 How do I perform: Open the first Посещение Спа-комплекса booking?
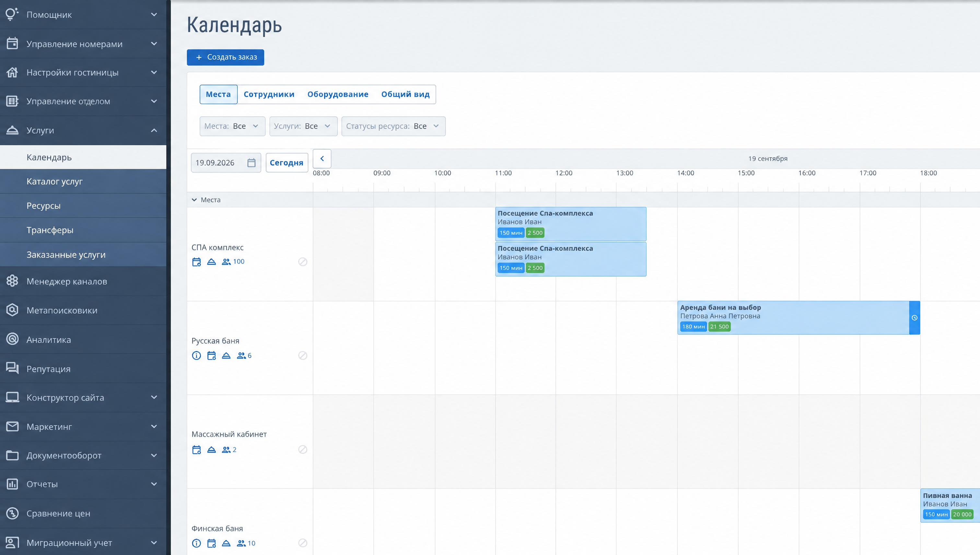tap(571, 224)
